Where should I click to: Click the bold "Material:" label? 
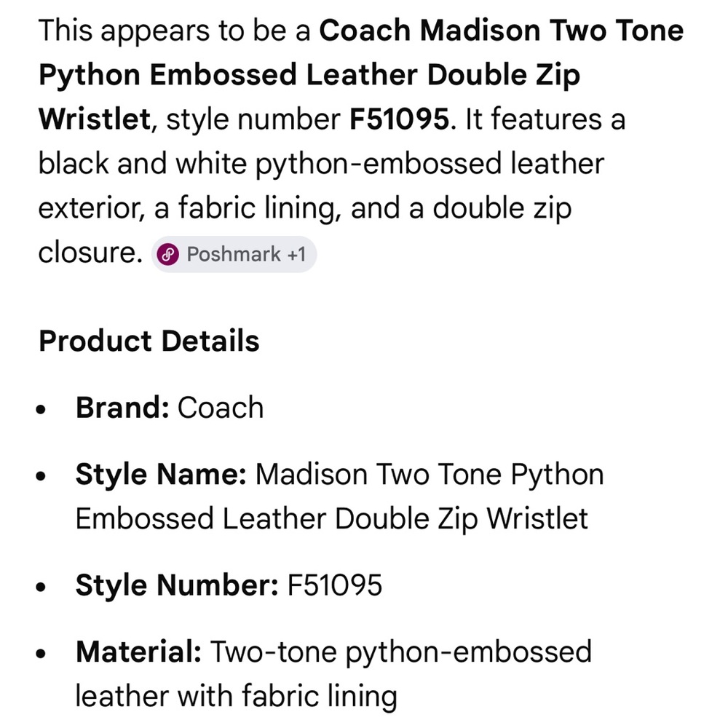click(x=138, y=652)
